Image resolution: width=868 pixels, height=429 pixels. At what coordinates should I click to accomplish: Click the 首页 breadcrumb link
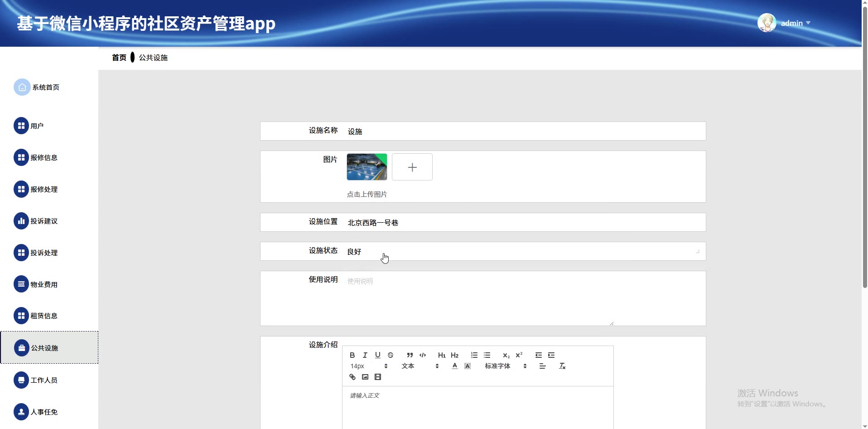point(119,58)
